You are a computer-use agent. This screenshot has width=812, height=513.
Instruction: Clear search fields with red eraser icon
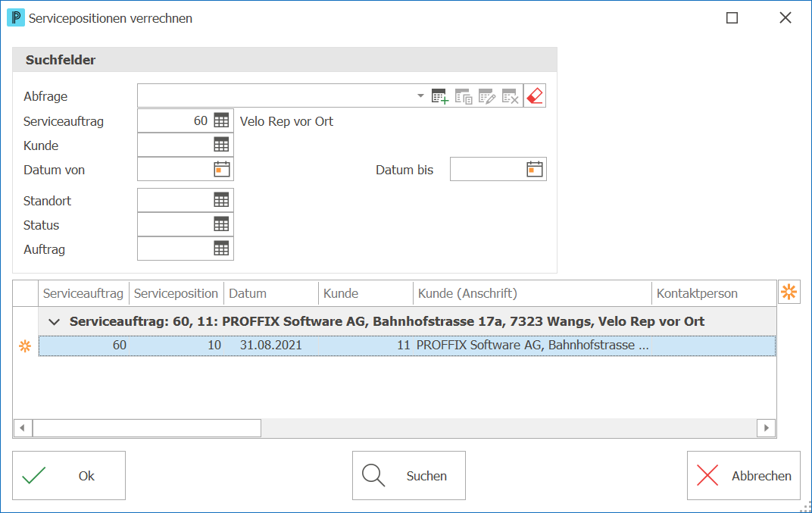click(535, 96)
